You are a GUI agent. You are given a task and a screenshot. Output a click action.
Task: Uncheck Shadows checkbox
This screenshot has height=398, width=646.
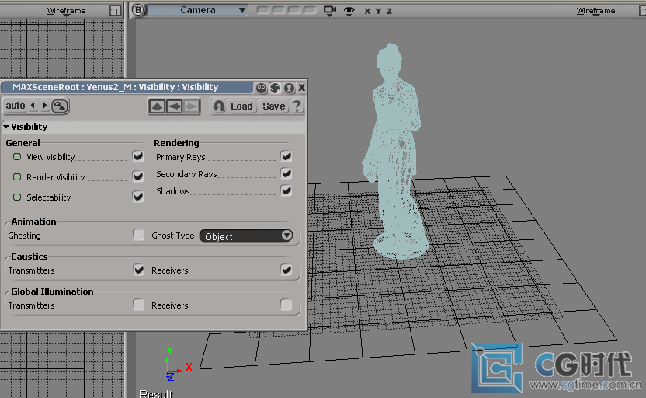tap(286, 190)
